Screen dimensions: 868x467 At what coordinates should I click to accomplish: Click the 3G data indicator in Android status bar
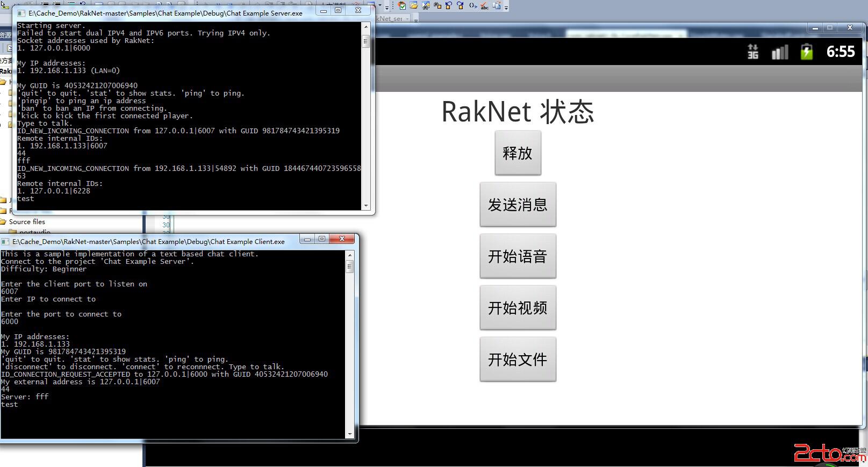[x=752, y=52]
